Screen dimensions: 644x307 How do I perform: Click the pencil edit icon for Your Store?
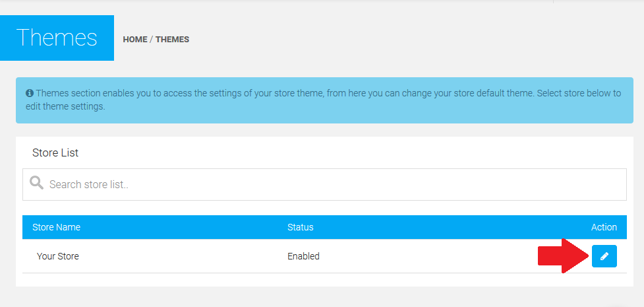pyautogui.click(x=604, y=256)
